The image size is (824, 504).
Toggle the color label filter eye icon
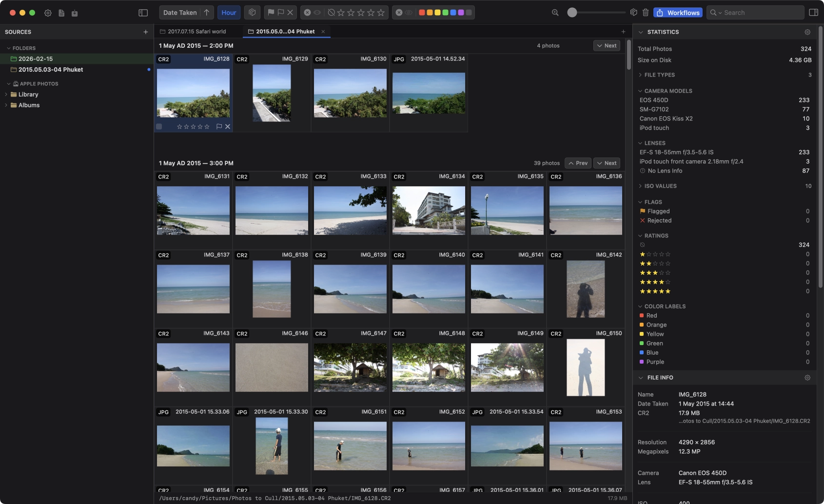[409, 13]
